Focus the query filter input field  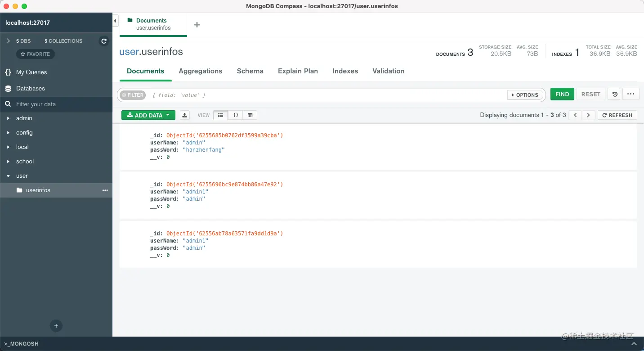[x=328, y=95]
